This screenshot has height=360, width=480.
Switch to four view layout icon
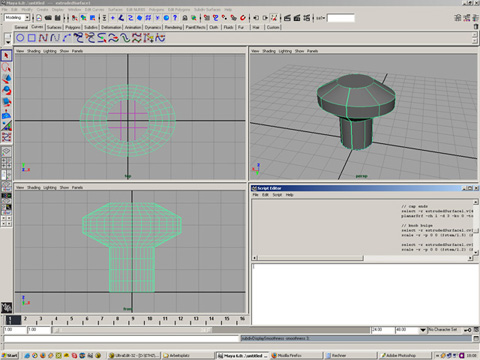6,163
